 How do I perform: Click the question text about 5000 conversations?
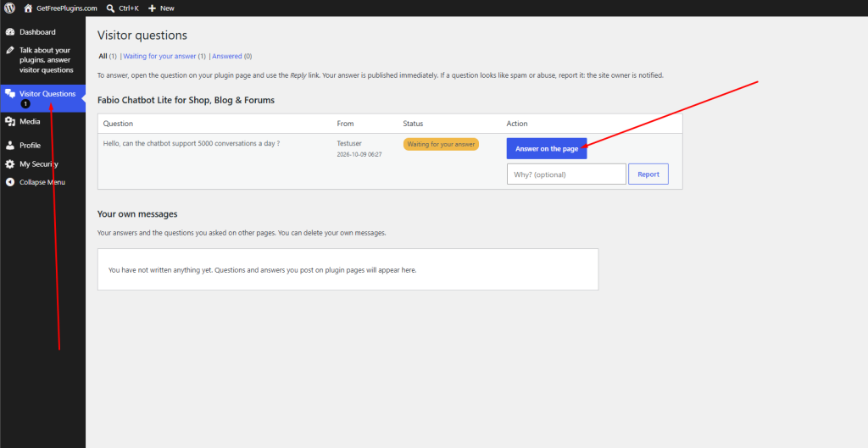click(192, 143)
